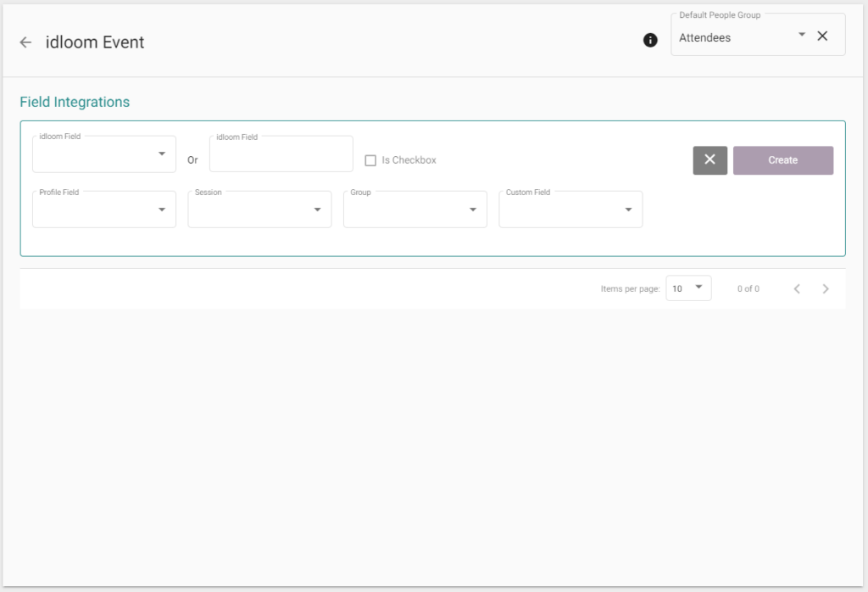Go to the next page of results

point(826,289)
